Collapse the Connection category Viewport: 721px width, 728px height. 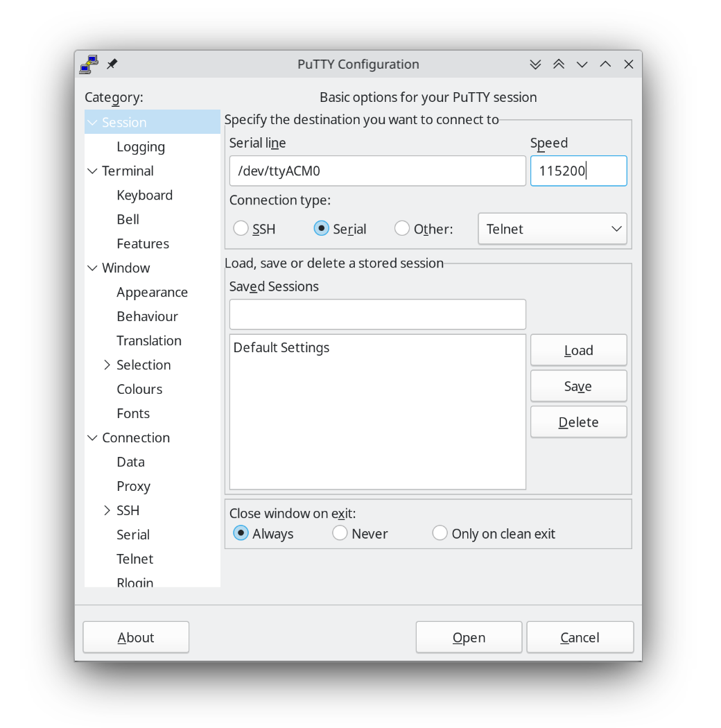93,437
